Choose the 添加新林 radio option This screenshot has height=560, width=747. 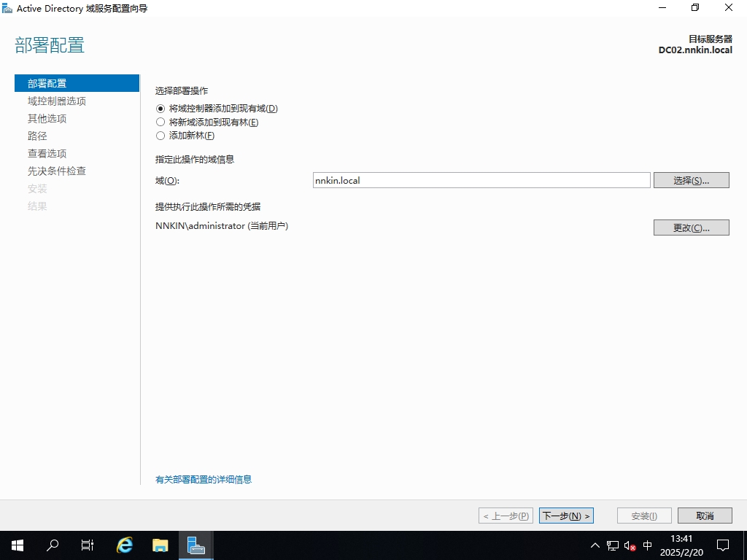(x=160, y=136)
